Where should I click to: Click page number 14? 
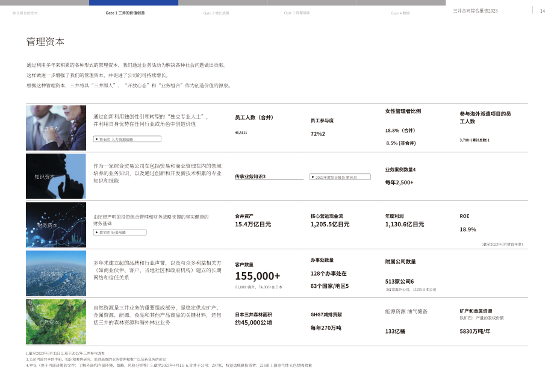tap(543, 11)
